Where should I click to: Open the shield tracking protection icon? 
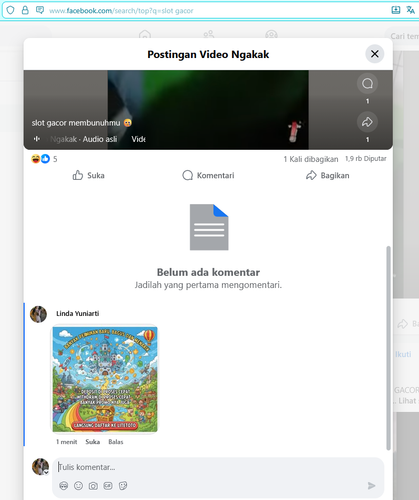10,10
